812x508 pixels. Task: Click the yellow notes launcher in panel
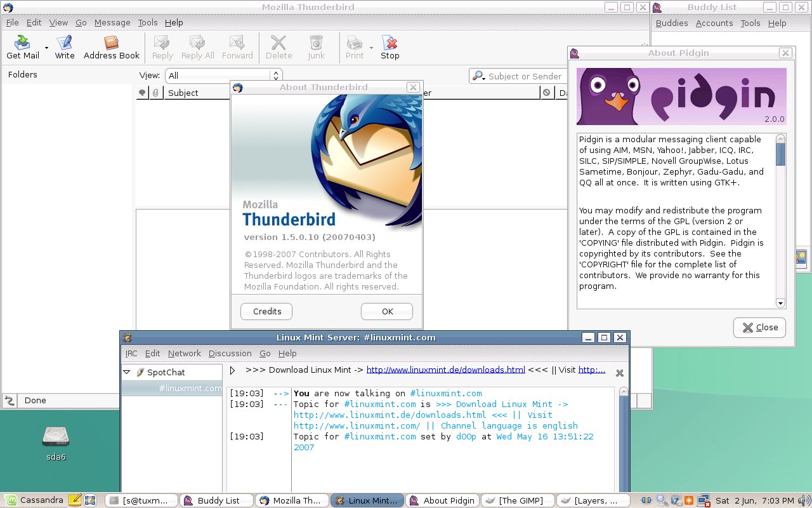(75, 500)
